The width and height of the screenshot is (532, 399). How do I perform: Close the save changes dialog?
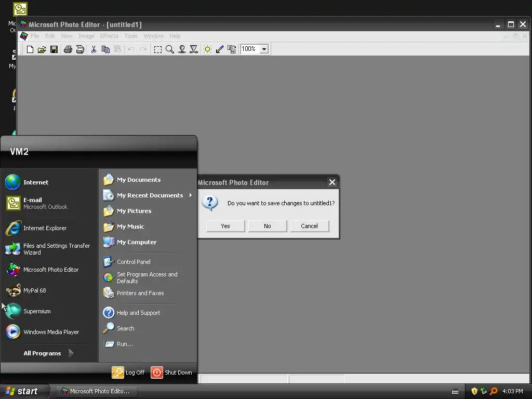coord(332,182)
